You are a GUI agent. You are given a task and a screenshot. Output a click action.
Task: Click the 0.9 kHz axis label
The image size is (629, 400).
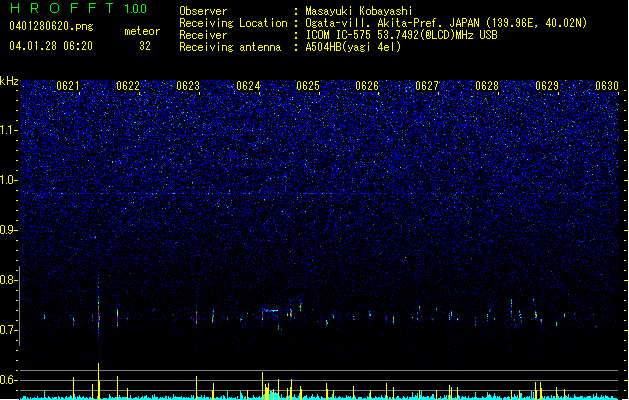pos(9,230)
